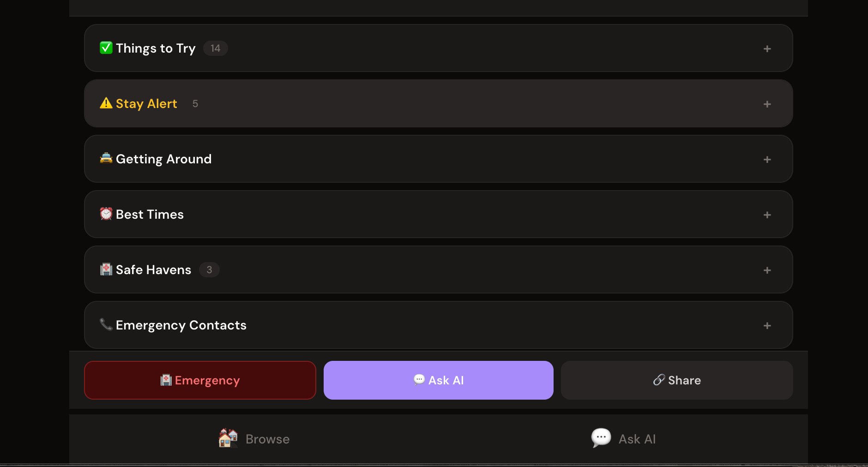Click the yellow warning triangle icon
Image resolution: width=868 pixels, height=467 pixels.
[x=106, y=103]
